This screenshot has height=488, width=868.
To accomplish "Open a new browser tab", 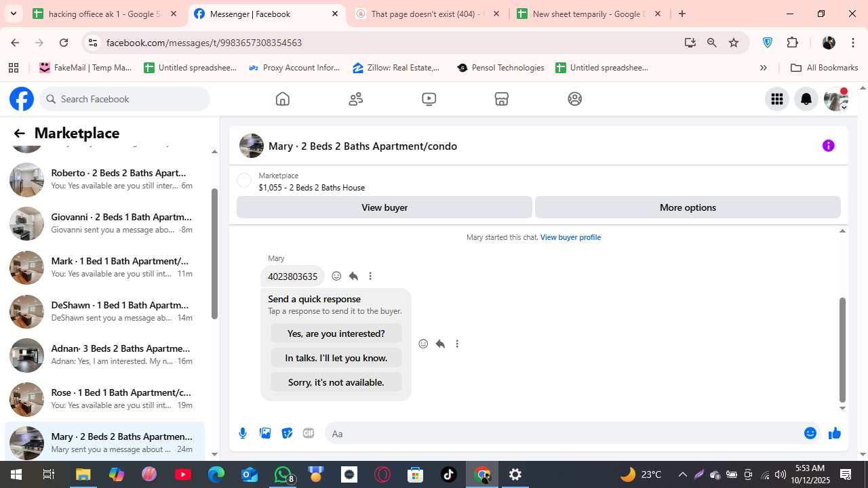I will [682, 14].
